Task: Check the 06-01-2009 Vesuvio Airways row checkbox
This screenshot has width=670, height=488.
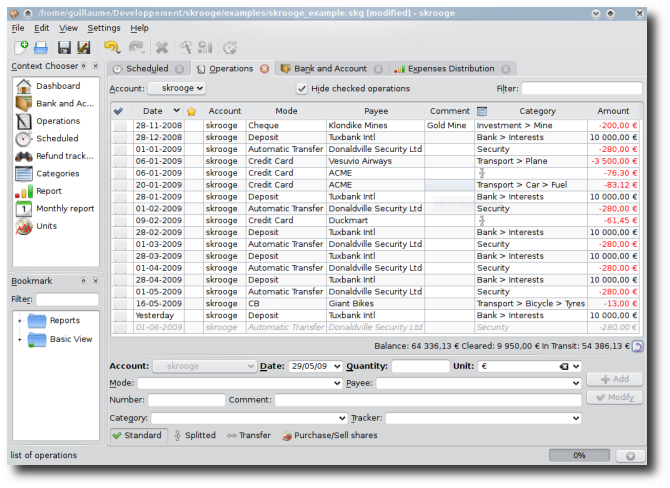Action: 121,161
